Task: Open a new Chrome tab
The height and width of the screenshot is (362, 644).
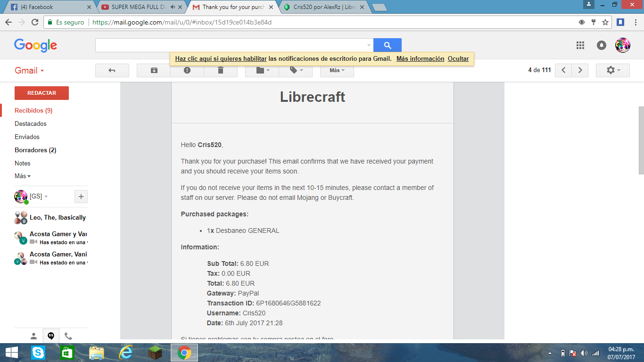Action: pos(379,7)
